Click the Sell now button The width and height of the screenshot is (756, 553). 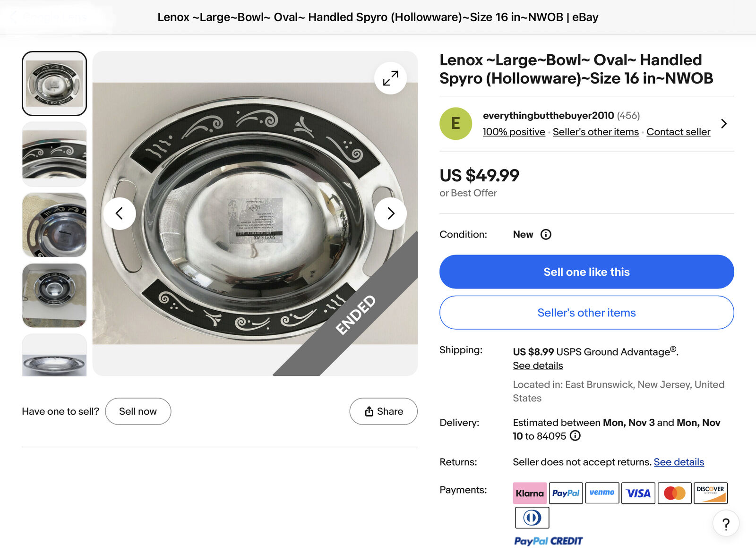coord(138,411)
